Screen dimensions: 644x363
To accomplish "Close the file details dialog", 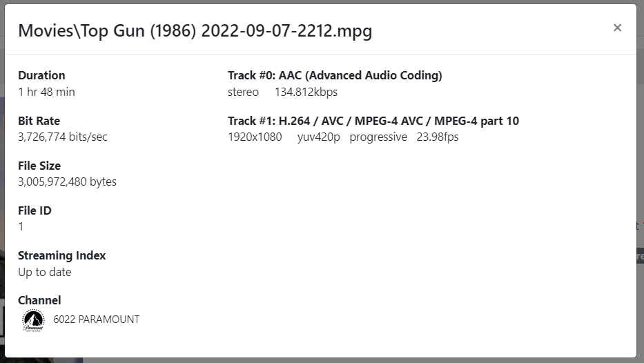I will [617, 28].
